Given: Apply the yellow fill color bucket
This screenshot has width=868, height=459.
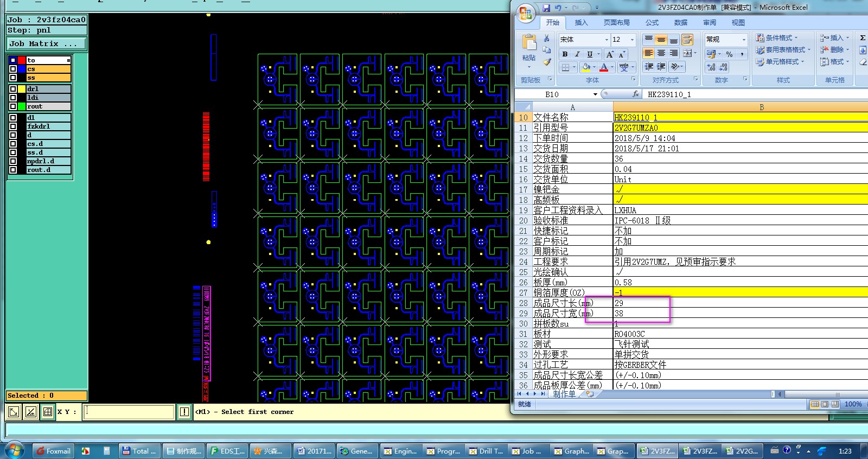Looking at the screenshot, I should tap(586, 67).
